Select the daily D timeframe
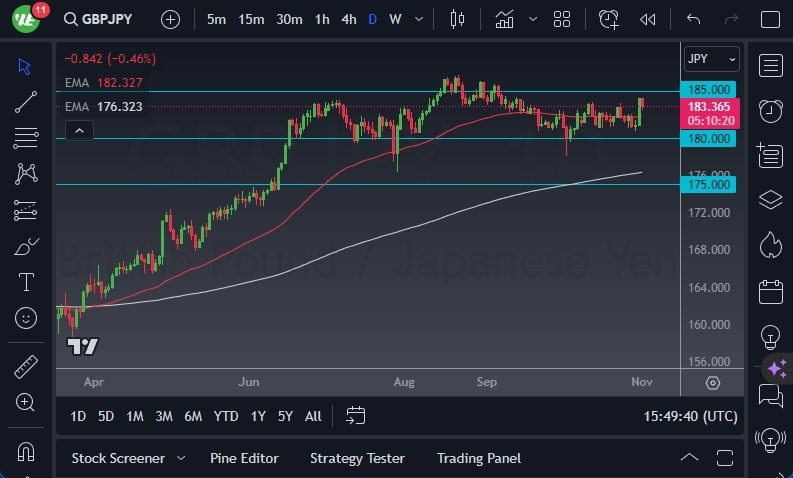Viewport: 793px width, 478px height. click(x=372, y=19)
